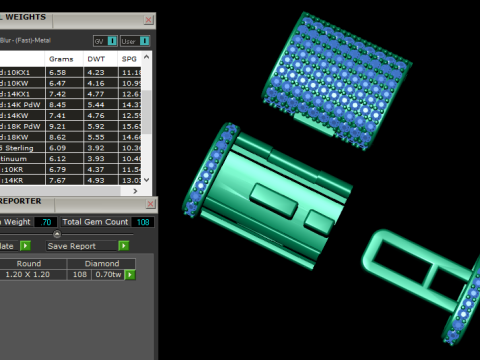
Task: Select the Sterling metal row
Action: (x=70, y=148)
